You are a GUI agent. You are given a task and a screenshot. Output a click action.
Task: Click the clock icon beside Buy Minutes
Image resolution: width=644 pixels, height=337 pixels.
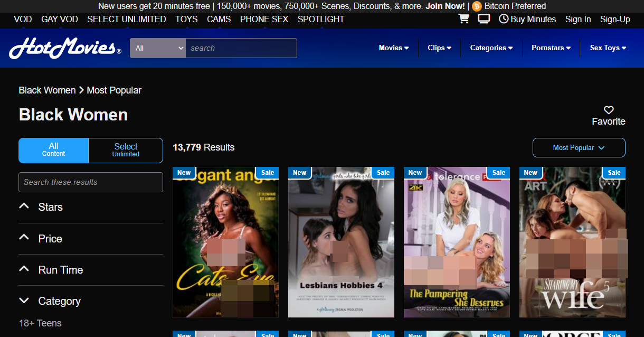[x=504, y=19]
